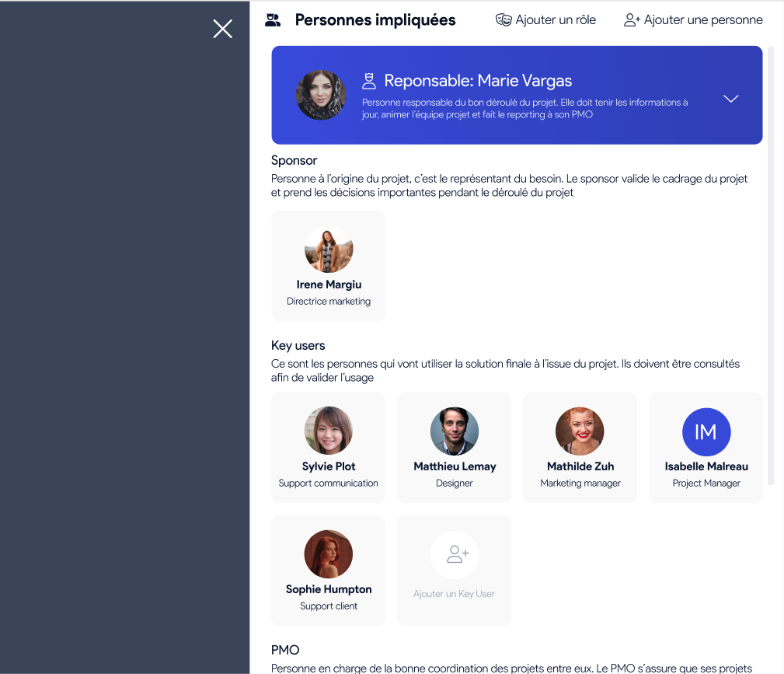Open Matthieu Lemay's avatar
The height and width of the screenshot is (674, 784).
pos(455,431)
